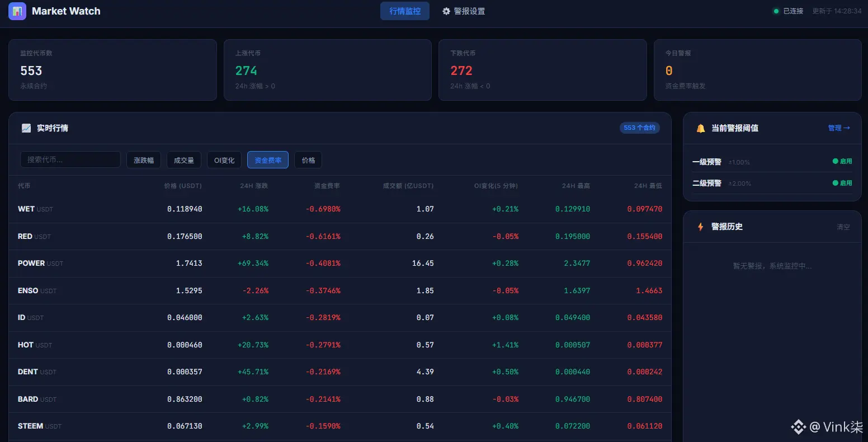The height and width of the screenshot is (442, 868).
Task: Click the 价格 (USDT) column header
Action: [183, 186]
